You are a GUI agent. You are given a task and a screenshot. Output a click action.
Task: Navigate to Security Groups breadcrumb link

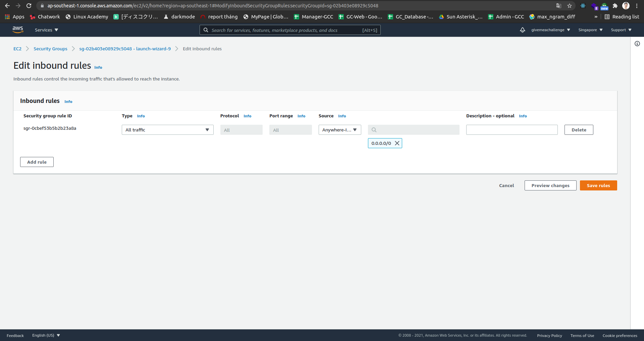pyautogui.click(x=50, y=49)
